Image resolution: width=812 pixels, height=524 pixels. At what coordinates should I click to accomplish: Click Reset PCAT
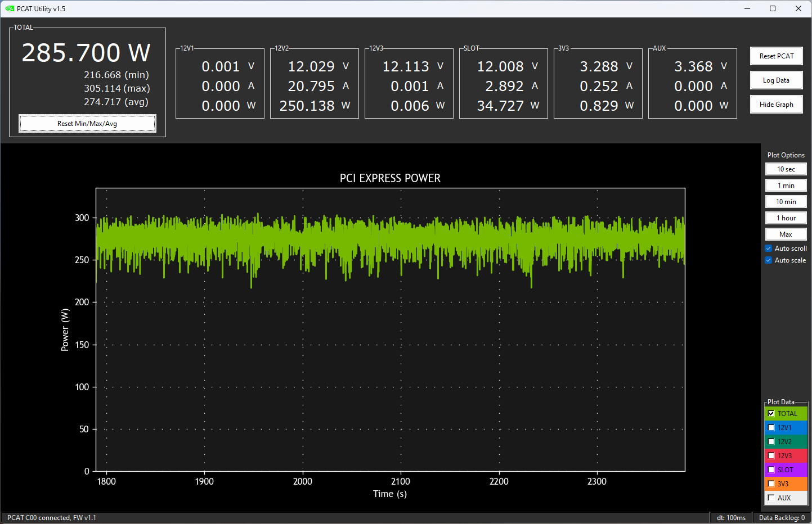[776, 56]
